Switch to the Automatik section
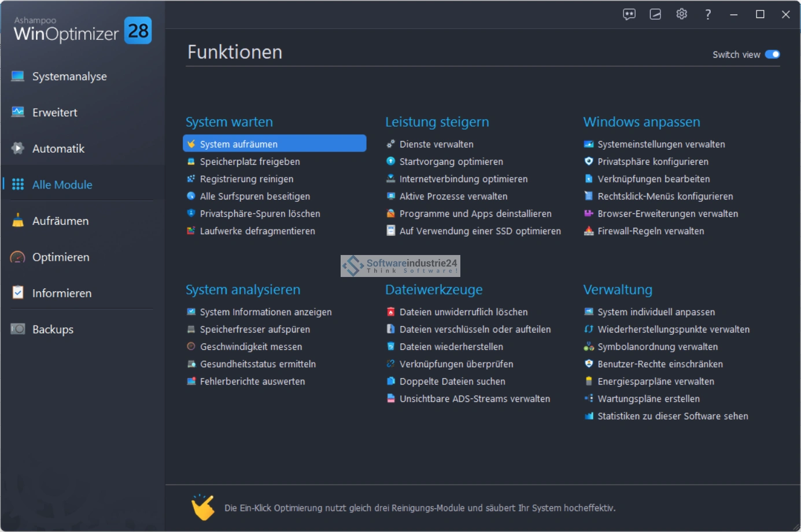 point(58,149)
